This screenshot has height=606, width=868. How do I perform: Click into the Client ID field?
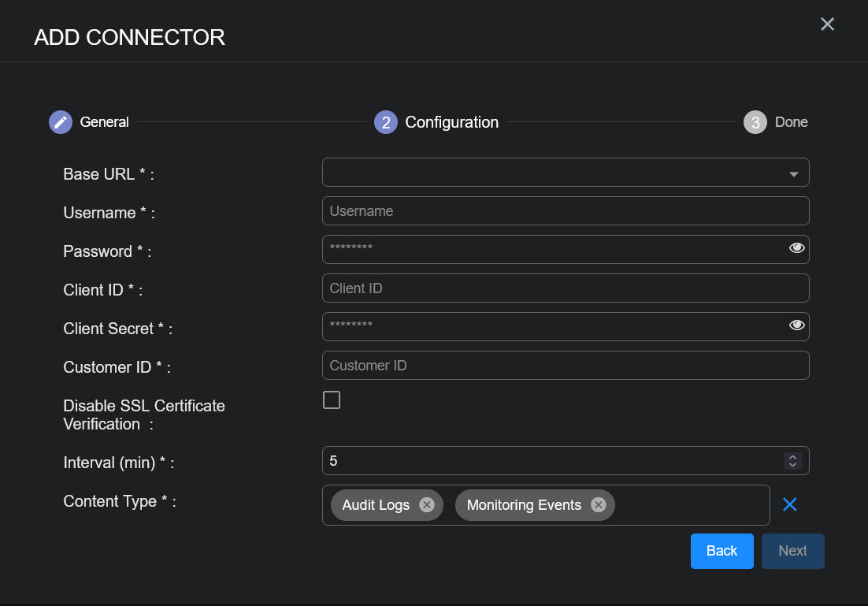pos(566,288)
